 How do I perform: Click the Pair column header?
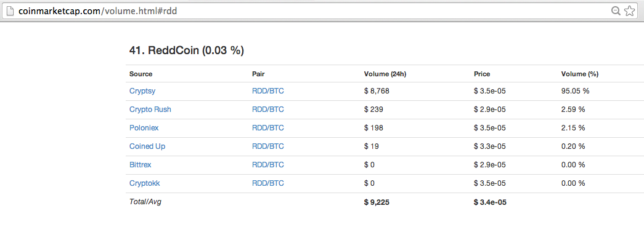click(258, 74)
